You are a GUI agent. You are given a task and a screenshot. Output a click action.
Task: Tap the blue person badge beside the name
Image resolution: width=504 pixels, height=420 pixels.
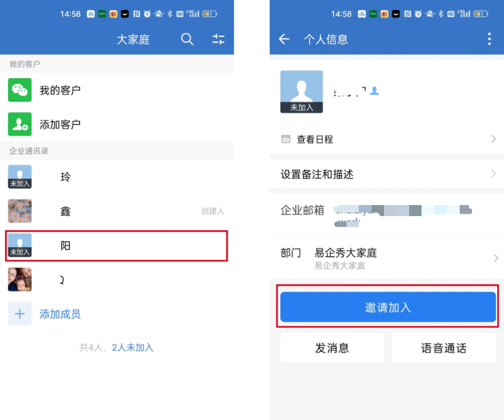point(374,91)
